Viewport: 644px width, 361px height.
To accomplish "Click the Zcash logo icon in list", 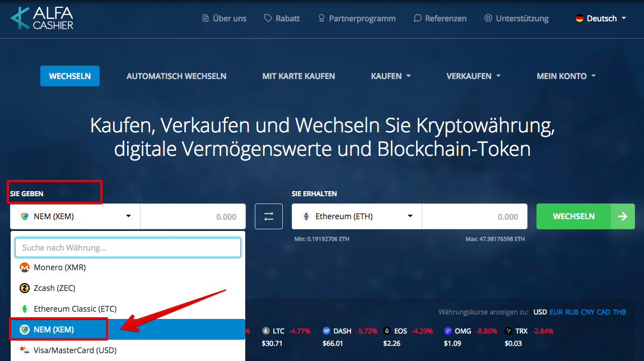I will (25, 288).
